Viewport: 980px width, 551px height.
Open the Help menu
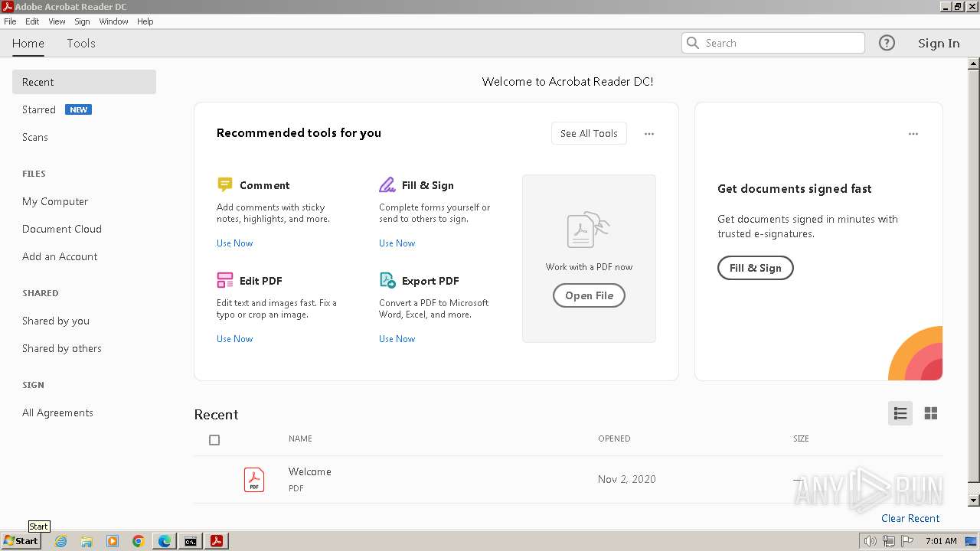pyautogui.click(x=145, y=21)
